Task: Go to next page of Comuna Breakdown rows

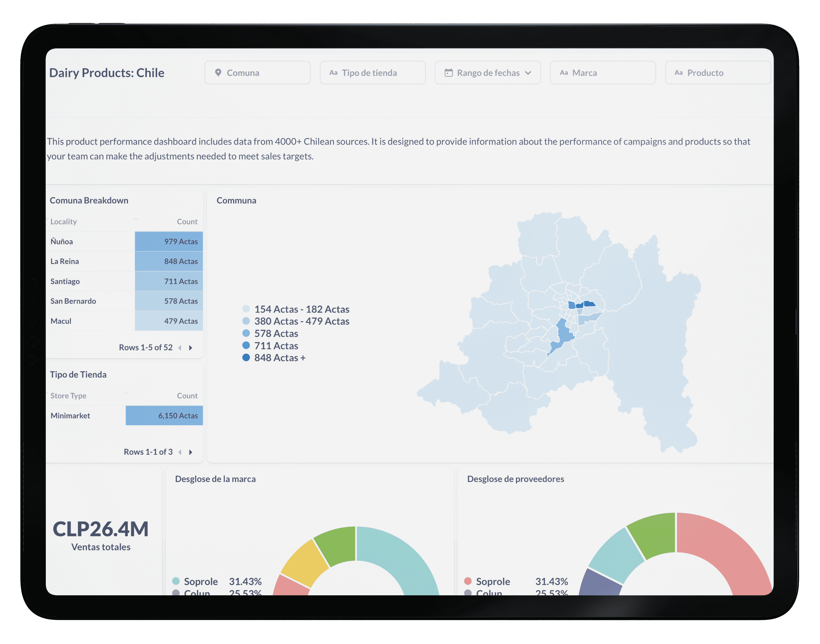Action: click(191, 348)
